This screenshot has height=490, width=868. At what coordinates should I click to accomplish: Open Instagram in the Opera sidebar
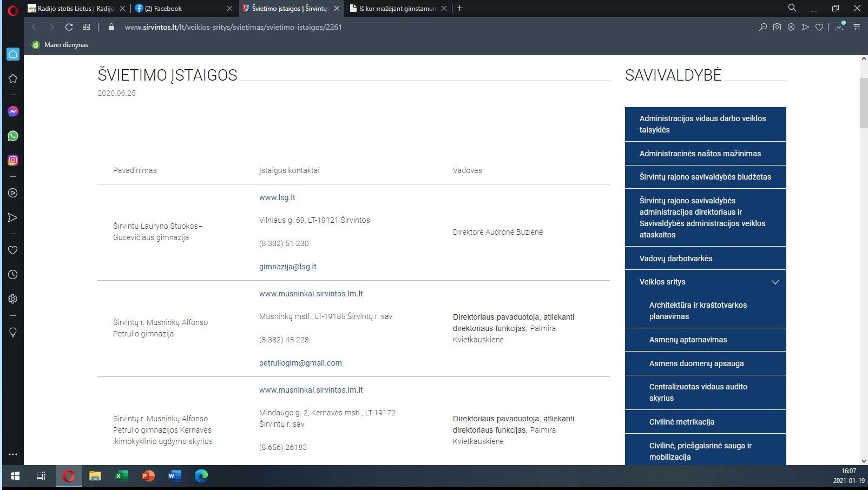(13, 160)
